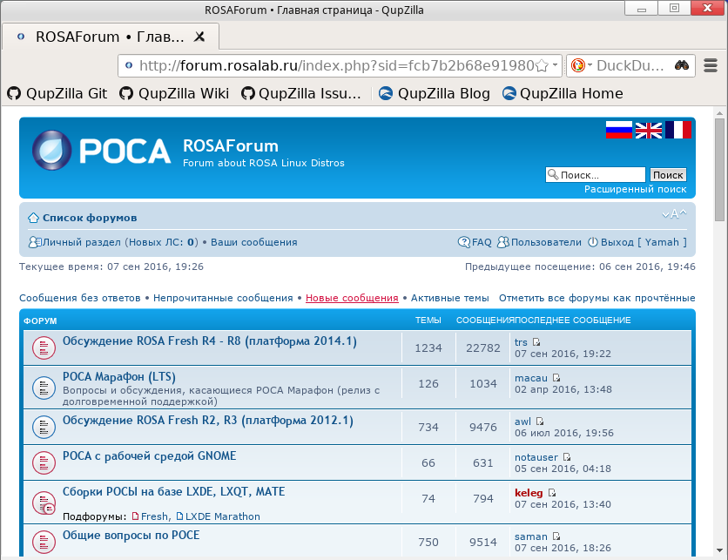The width and height of the screenshot is (728, 560).
Task: Click Отметить все форумы как прочтённые
Action: (x=597, y=298)
